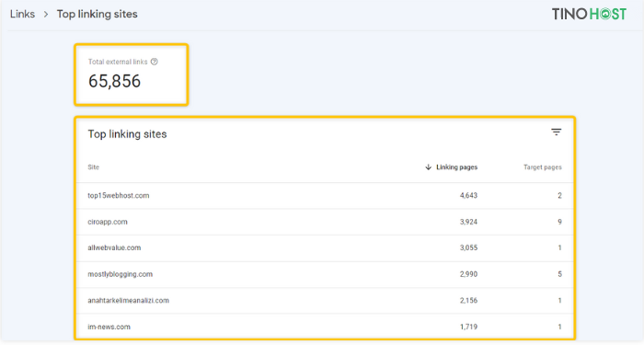Click the Top linking sites table heading
Viewport: 644px width, 345px height.
point(127,134)
